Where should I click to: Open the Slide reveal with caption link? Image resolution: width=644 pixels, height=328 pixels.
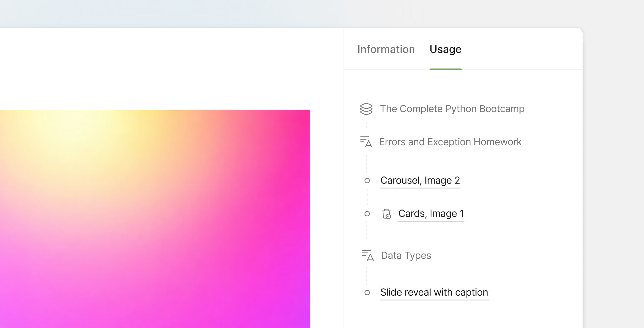[434, 292]
